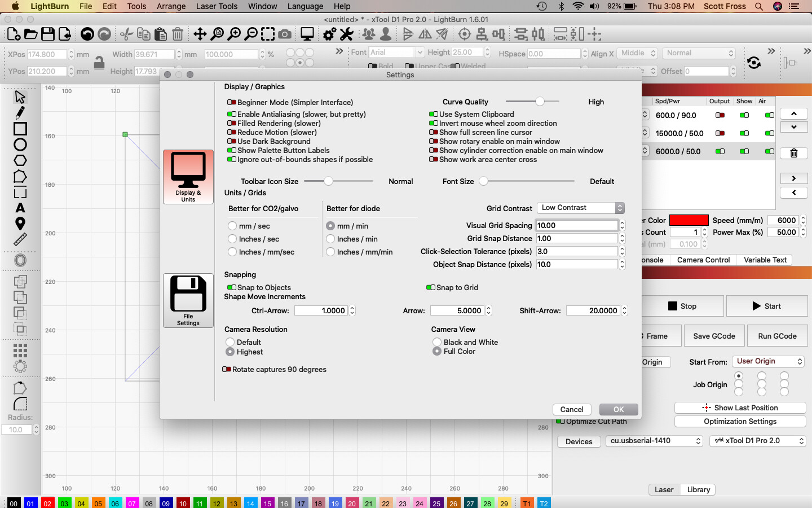Open the Start From dropdown
This screenshot has height=508, width=812.
click(768, 361)
